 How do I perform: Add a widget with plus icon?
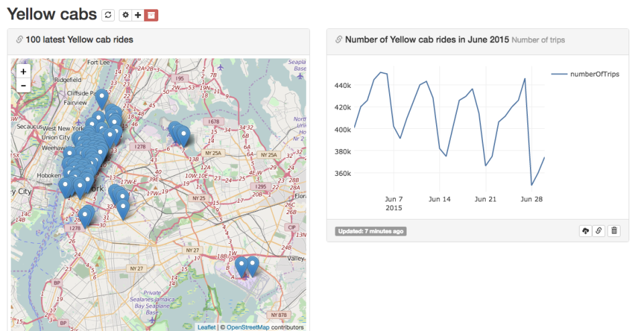138,15
